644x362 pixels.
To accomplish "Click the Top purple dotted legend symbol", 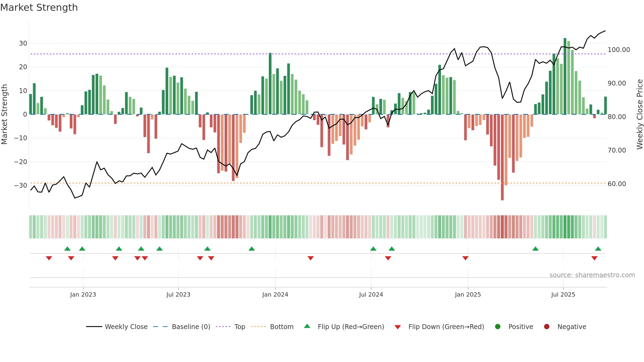I will click(223, 327).
